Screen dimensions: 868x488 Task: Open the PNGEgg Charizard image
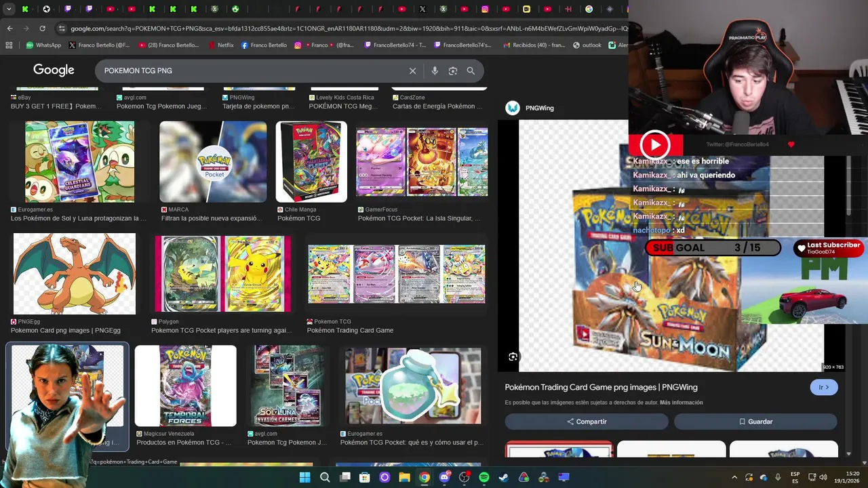pos(75,274)
